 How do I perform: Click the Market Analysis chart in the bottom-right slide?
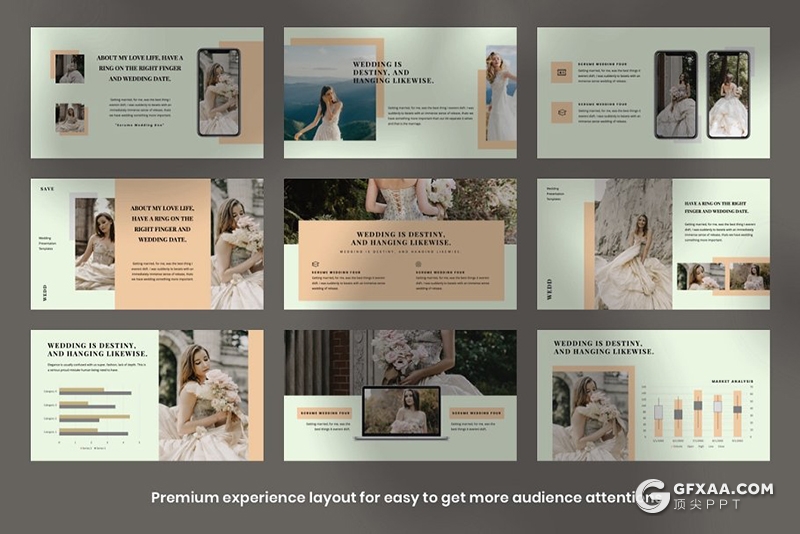(x=698, y=412)
